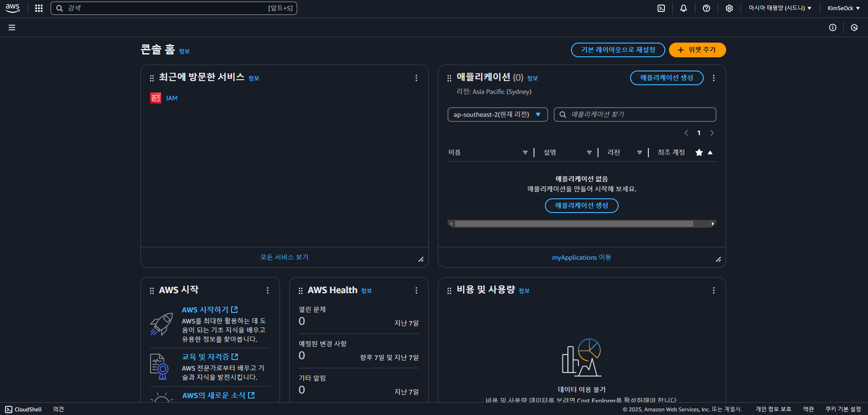The image size is (868, 415).
Task: Click page number 1 in applications pagination
Action: coord(699,133)
